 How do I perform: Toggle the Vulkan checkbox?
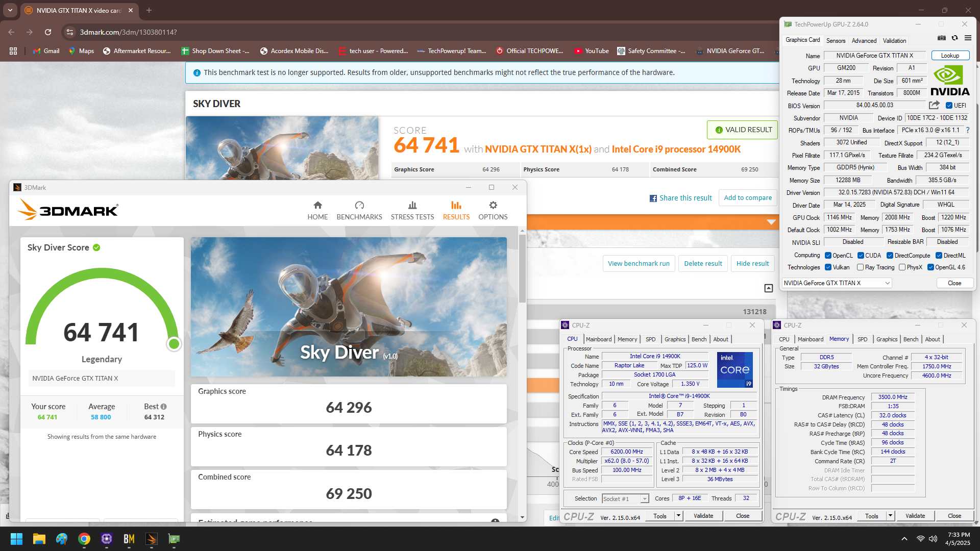(828, 267)
